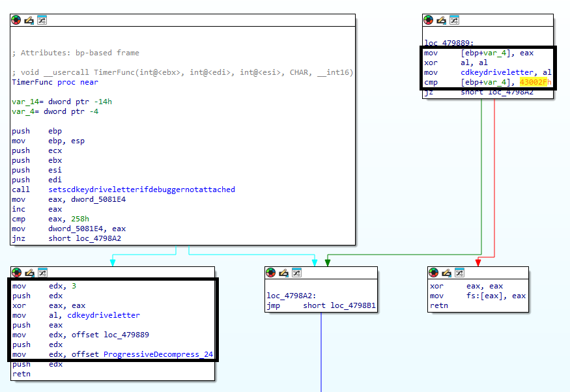
Task: Click the 'TimerFunc proc near' line
Action: (x=55, y=82)
